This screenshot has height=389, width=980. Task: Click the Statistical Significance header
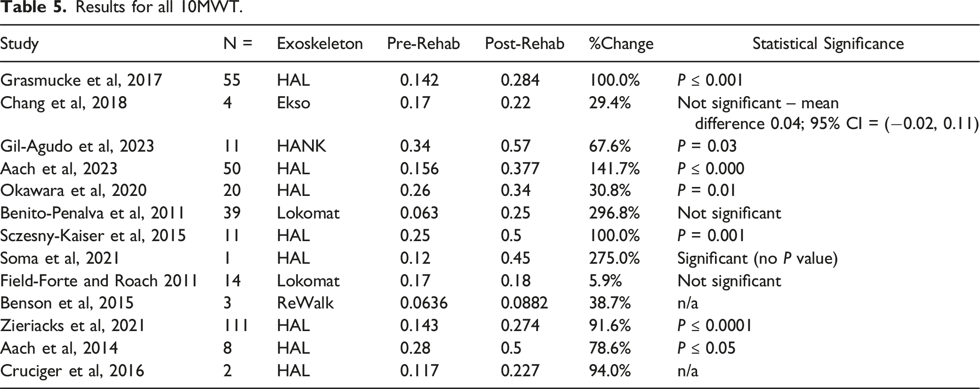[x=828, y=44]
